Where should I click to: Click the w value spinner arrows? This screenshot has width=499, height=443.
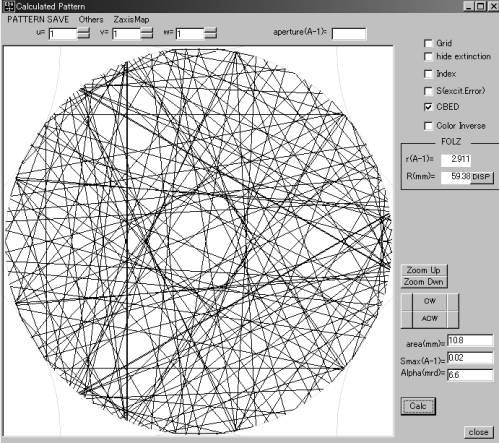coord(210,33)
